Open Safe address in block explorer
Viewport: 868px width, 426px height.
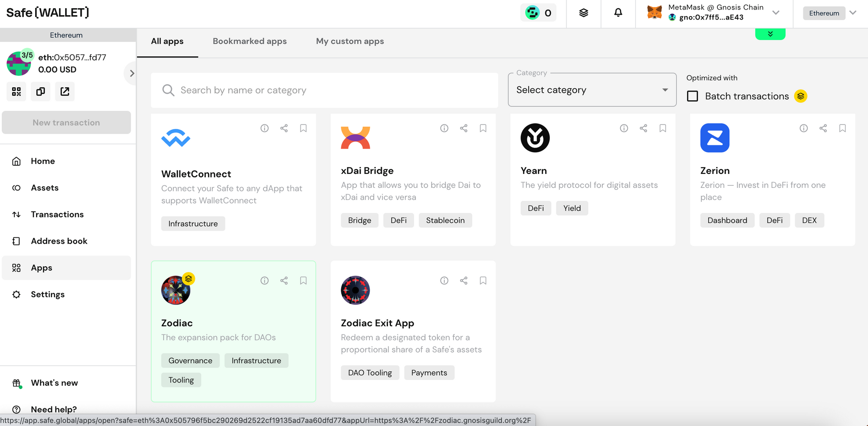65,92
